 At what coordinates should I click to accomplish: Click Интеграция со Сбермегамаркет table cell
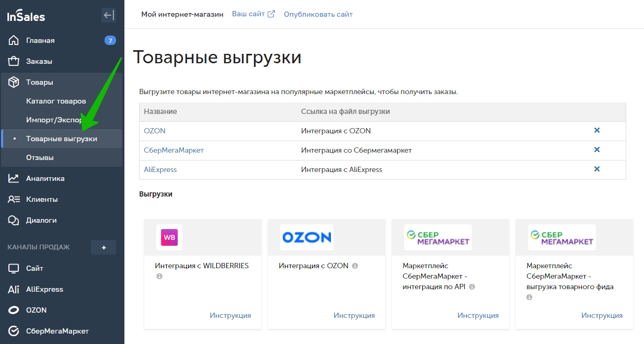tap(356, 150)
